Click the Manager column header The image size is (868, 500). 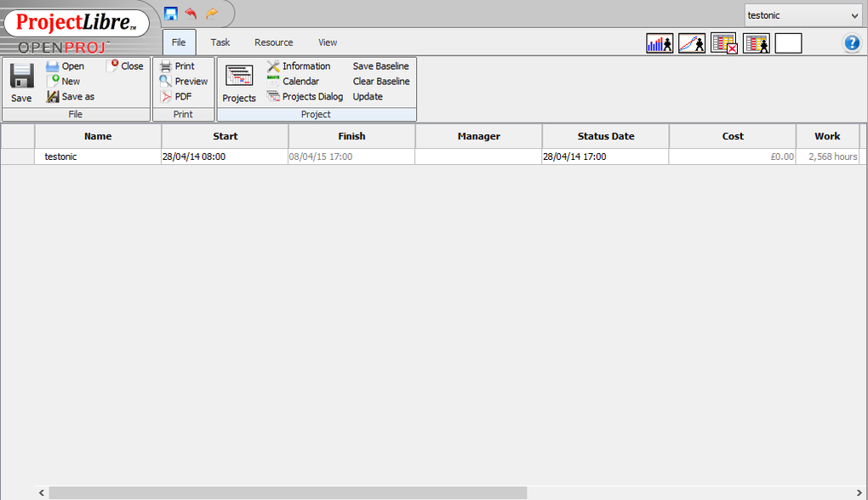(479, 136)
